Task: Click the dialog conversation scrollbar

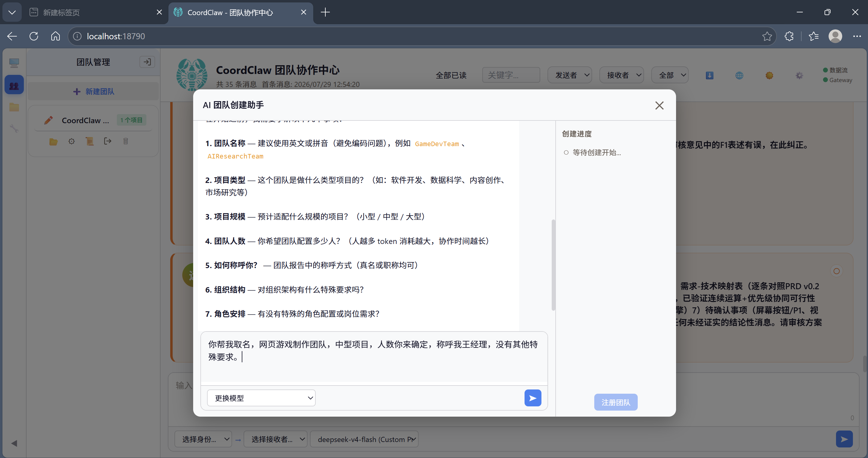Action: (x=553, y=264)
